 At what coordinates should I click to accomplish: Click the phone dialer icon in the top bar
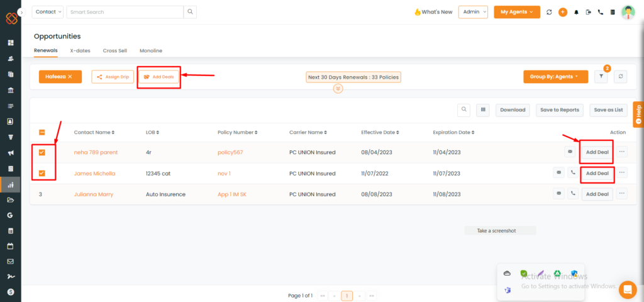click(601, 13)
